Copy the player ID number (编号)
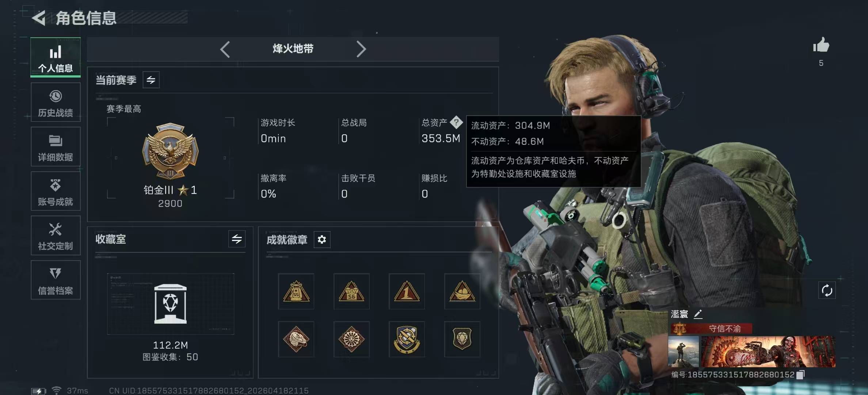Screen dimensions: 868x395 pos(800,375)
